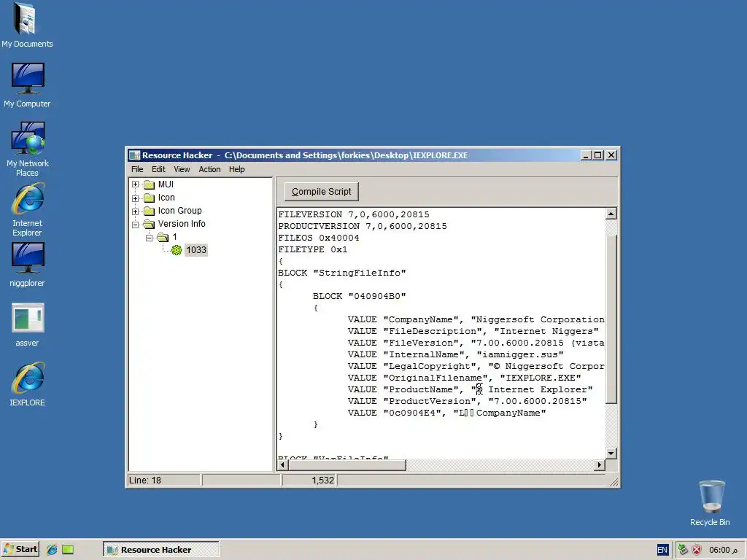Viewport: 747px width, 560px height.
Task: Minimize the Resource Hacker window
Action: 587,155
